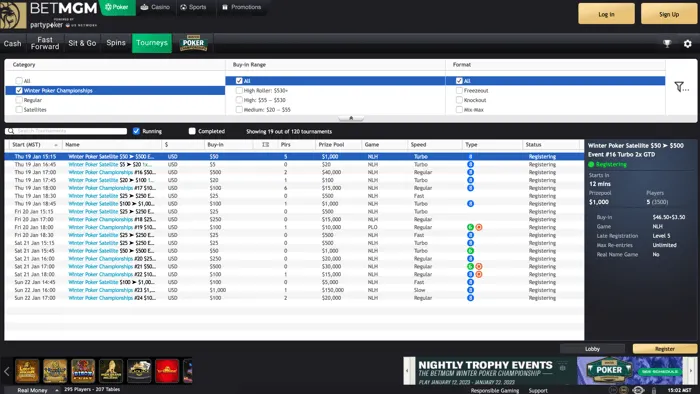The width and height of the screenshot is (700, 394).
Task: Click the players column header icon
Action: [x=266, y=145]
